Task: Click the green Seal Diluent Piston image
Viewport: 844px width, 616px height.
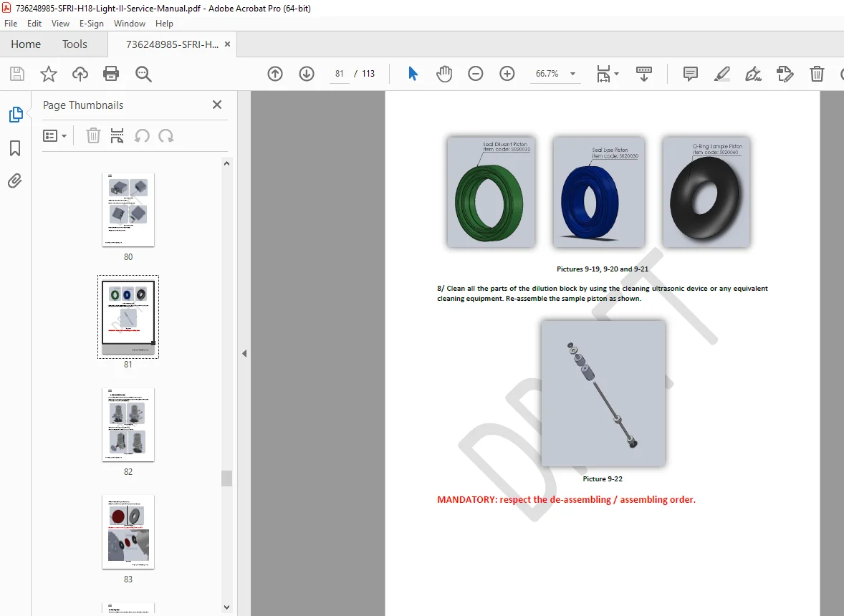Action: tap(491, 192)
